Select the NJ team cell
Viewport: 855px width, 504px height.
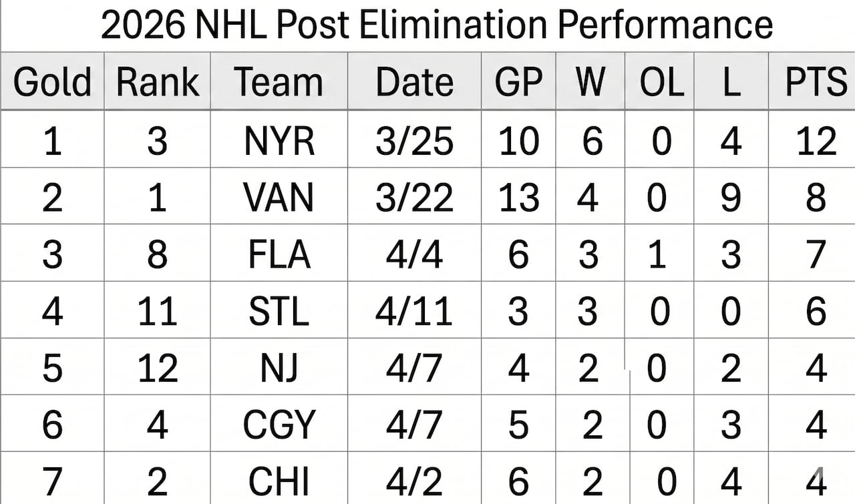(279, 368)
